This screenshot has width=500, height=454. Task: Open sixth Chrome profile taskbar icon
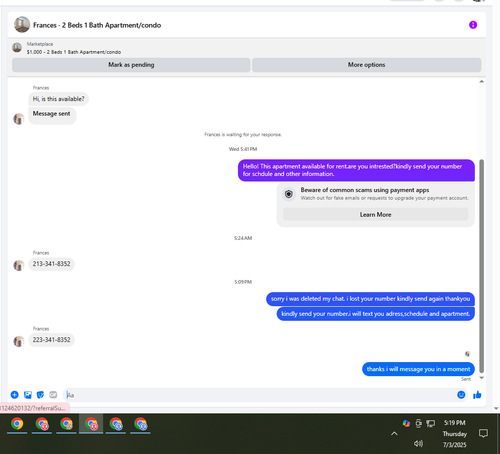[140, 424]
